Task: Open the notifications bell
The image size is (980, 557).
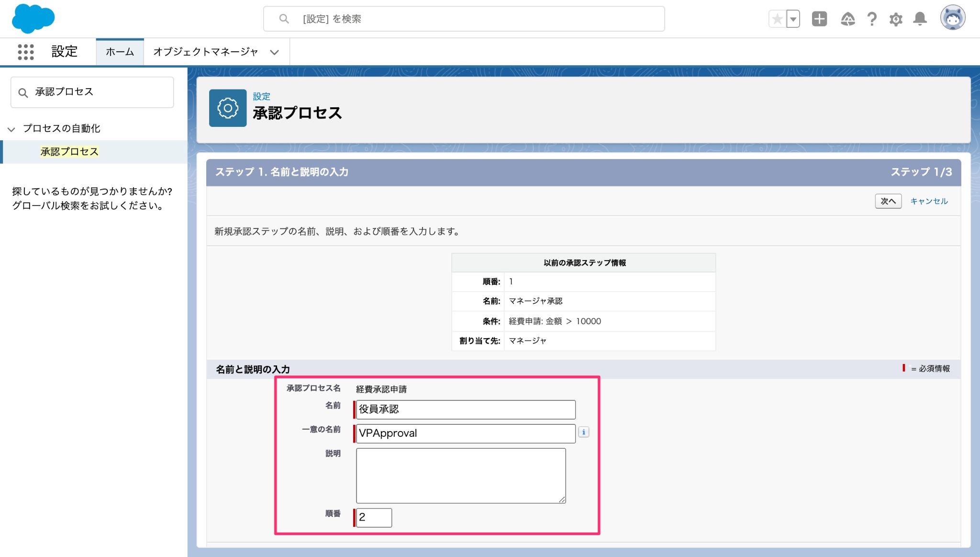Action: pyautogui.click(x=920, y=19)
